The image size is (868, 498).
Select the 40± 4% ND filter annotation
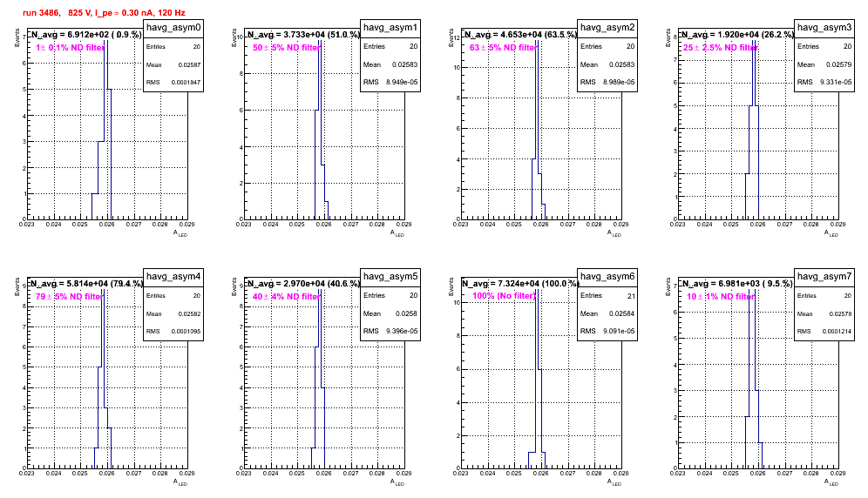(286, 297)
